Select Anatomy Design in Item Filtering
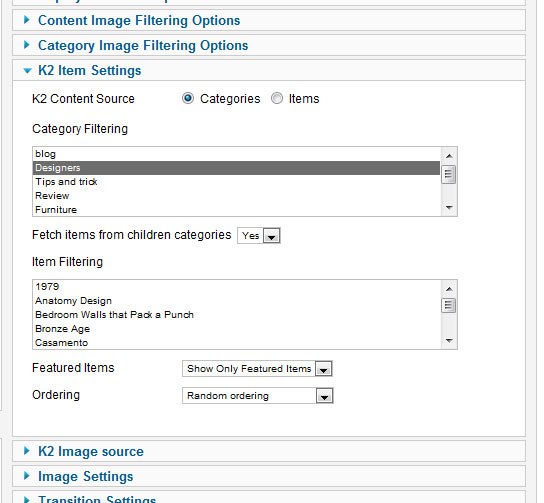The width and height of the screenshot is (544, 503). pyautogui.click(x=237, y=301)
